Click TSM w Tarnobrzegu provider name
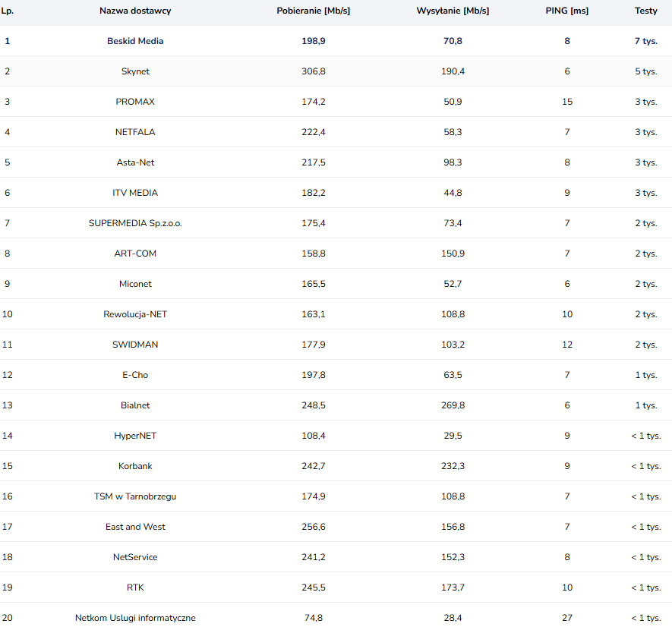 click(135, 496)
